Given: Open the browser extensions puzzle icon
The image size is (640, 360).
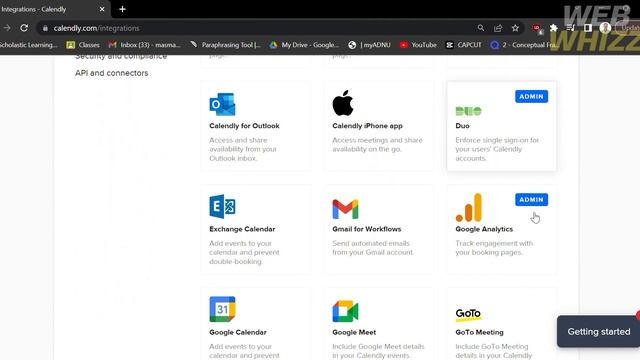Looking at the screenshot, I should pyautogui.click(x=553, y=28).
